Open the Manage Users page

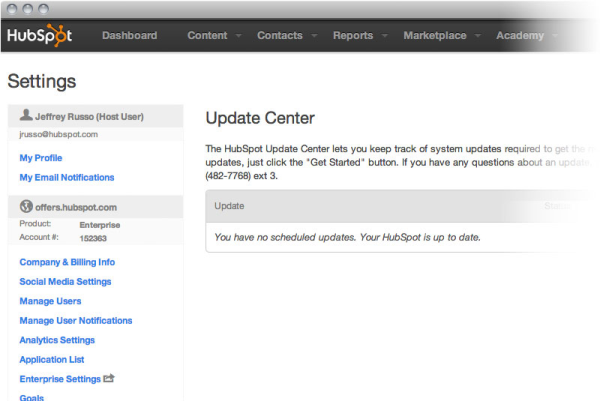pos(50,301)
